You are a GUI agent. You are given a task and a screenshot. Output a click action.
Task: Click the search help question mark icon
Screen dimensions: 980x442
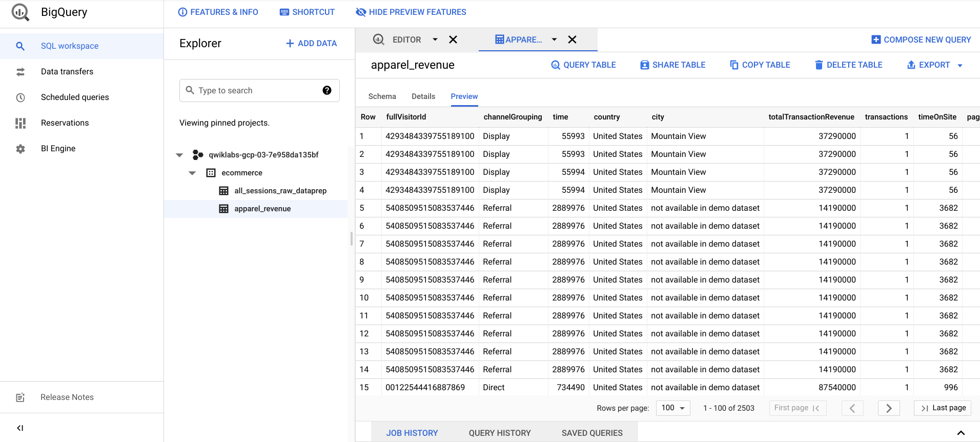(327, 90)
